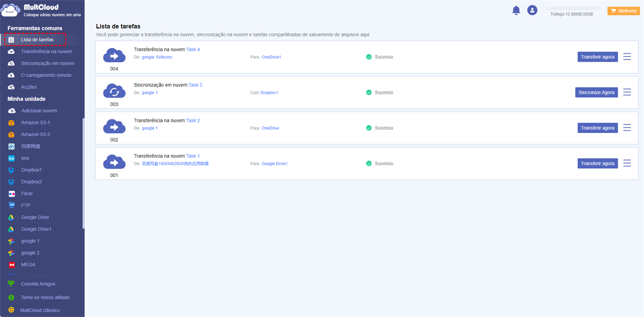Screen dimensions: 644x317
Task: Click the Task 1 cloud transfer icon
Action: [114, 162]
